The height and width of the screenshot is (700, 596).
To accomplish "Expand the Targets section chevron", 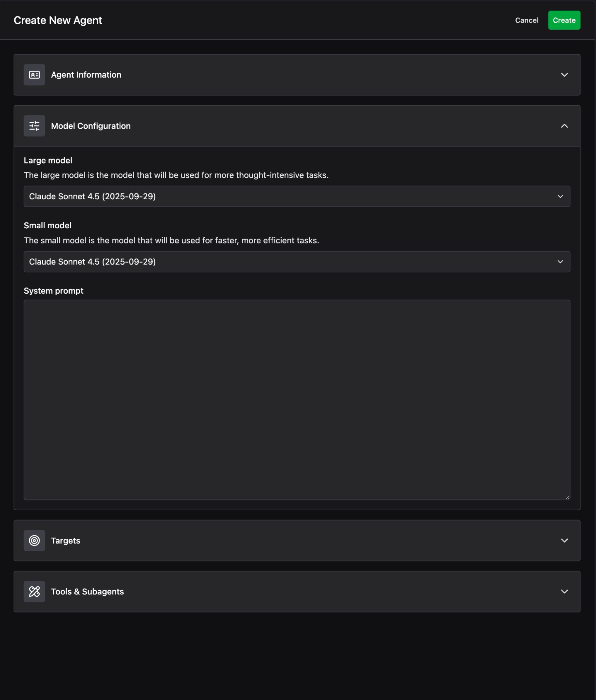I will 564,540.
